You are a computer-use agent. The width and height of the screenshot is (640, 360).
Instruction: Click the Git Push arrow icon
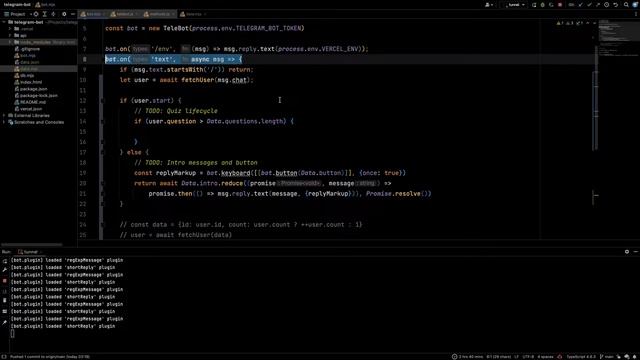(x=598, y=5)
